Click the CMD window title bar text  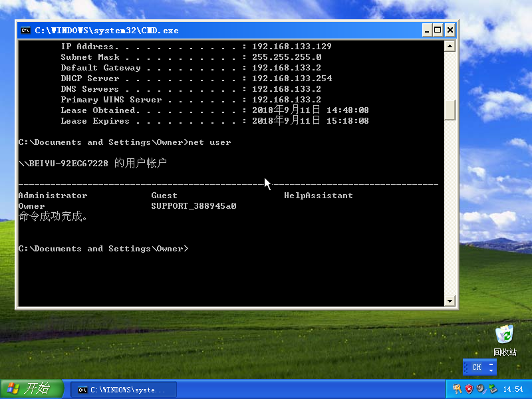coord(106,31)
